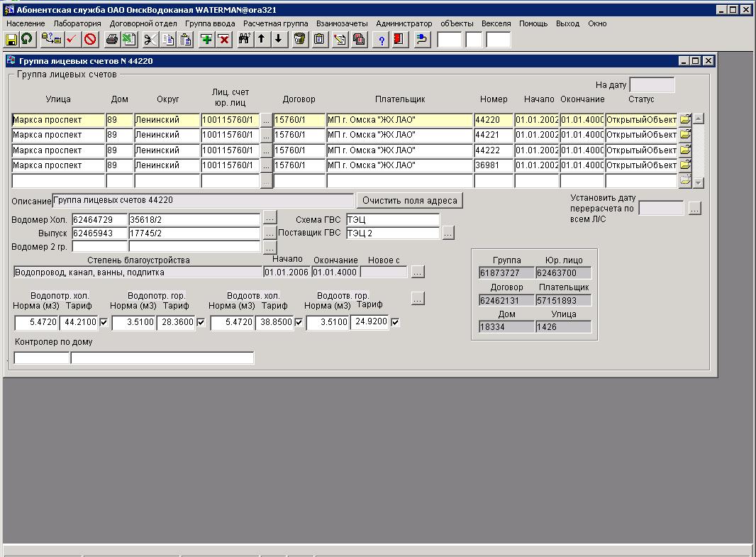756x557 pixels.
Task: Open lookup button beside Водомер Хол. field
Action: click(x=269, y=217)
